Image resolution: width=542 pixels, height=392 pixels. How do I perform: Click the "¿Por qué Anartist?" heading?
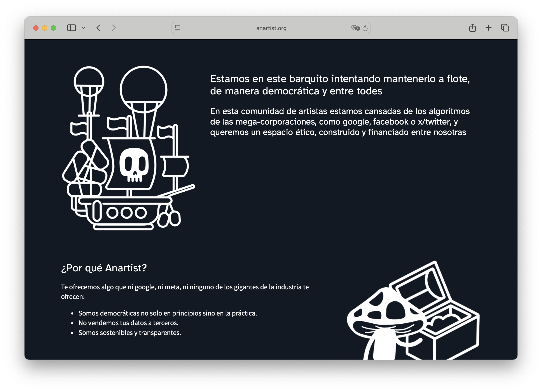(104, 268)
